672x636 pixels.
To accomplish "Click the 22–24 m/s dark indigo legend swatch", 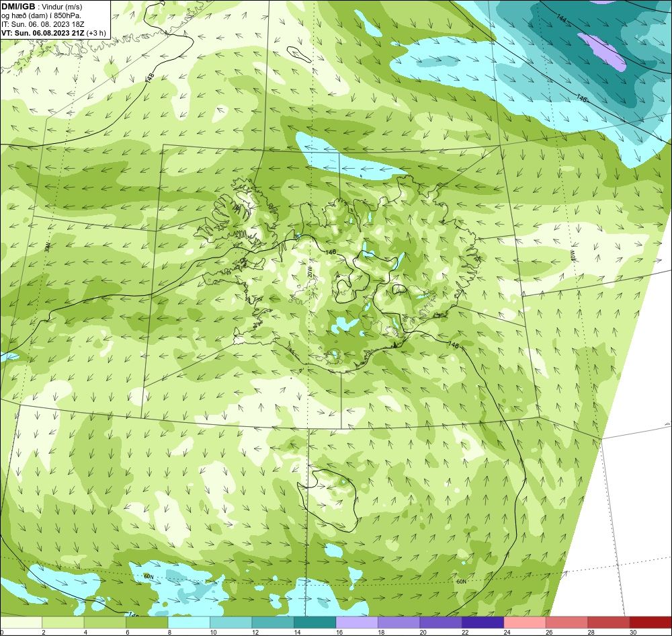I will coord(483,623).
